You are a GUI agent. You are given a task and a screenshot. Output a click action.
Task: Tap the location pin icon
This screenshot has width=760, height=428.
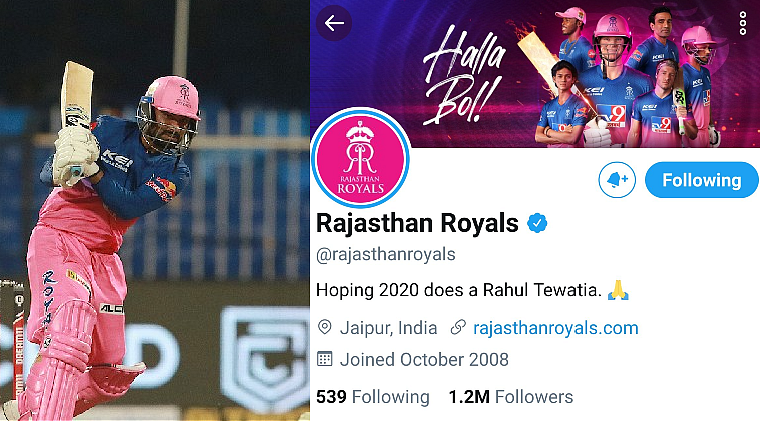324,328
